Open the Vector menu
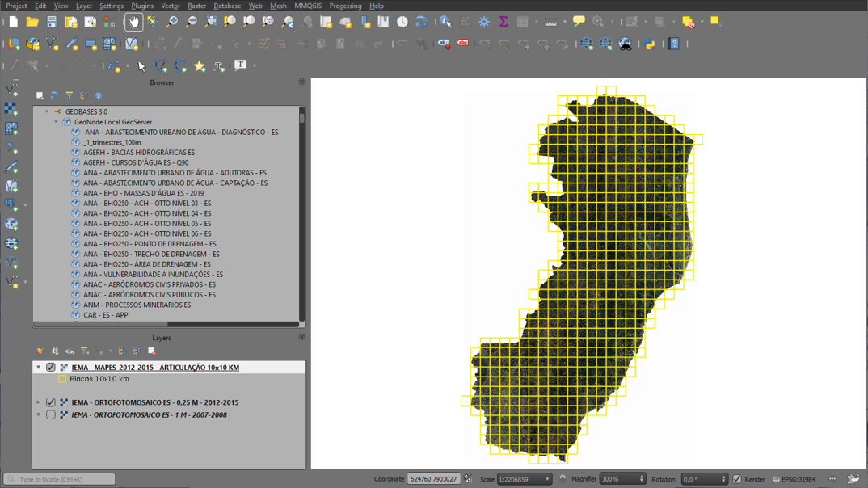 (171, 6)
